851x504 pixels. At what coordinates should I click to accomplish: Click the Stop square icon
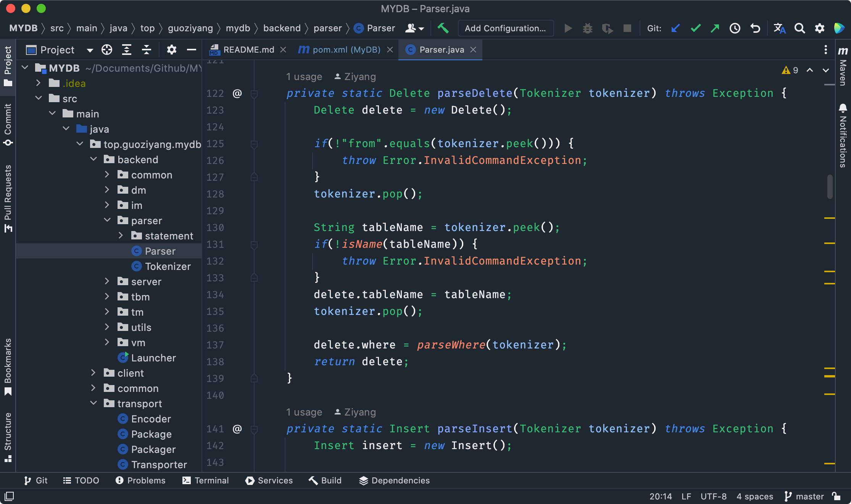627,28
